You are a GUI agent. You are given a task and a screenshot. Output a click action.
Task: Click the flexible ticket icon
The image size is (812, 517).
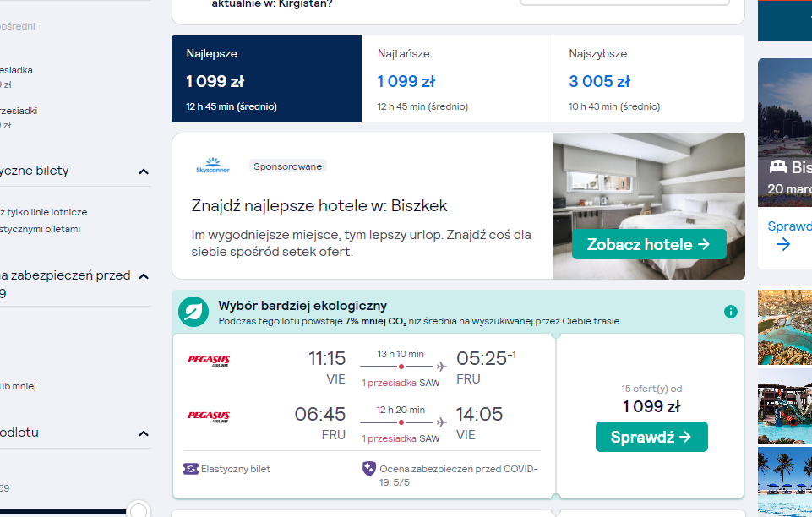click(x=191, y=469)
